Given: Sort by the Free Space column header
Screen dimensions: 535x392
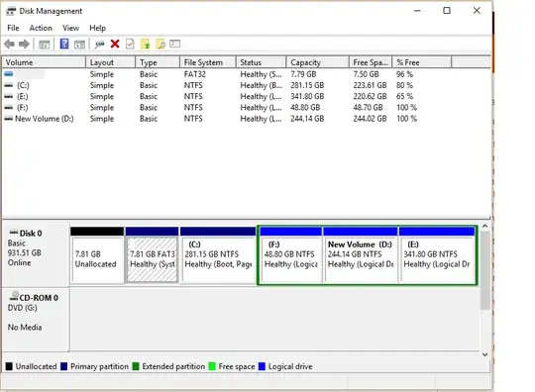Looking at the screenshot, I should click(371, 62).
